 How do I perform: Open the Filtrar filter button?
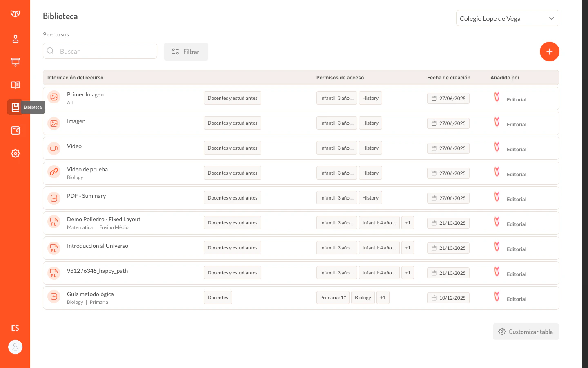point(186,52)
